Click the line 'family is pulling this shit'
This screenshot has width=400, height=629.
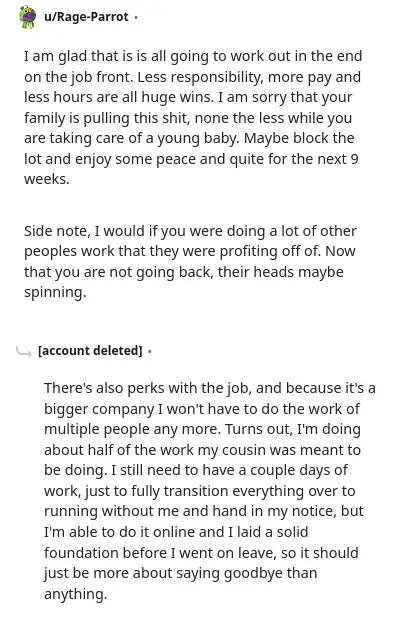click(x=188, y=118)
